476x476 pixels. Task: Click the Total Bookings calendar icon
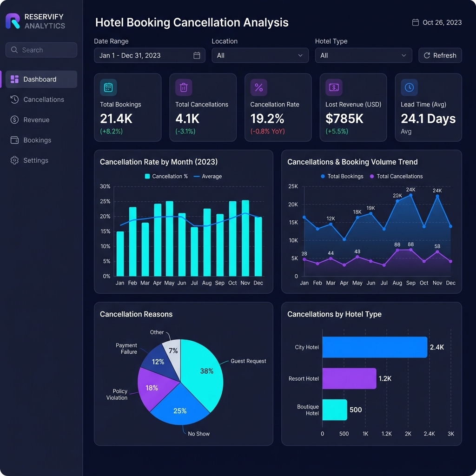coord(108,87)
